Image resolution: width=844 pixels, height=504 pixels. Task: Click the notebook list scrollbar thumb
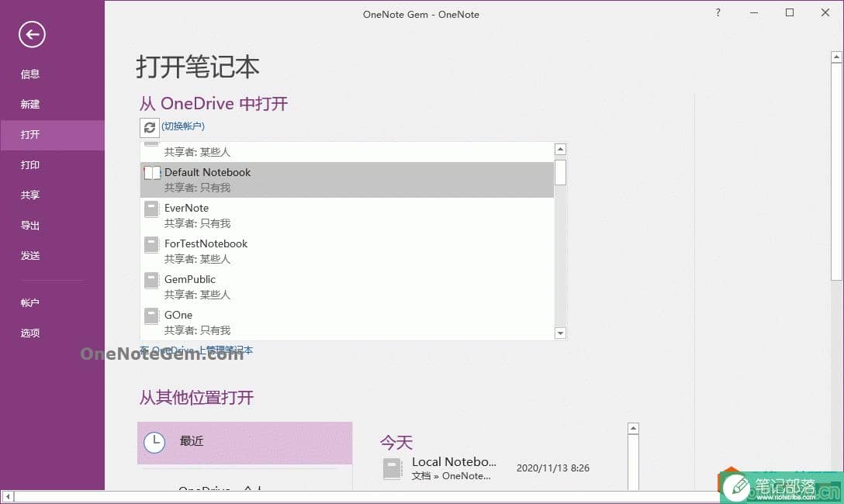[560, 172]
